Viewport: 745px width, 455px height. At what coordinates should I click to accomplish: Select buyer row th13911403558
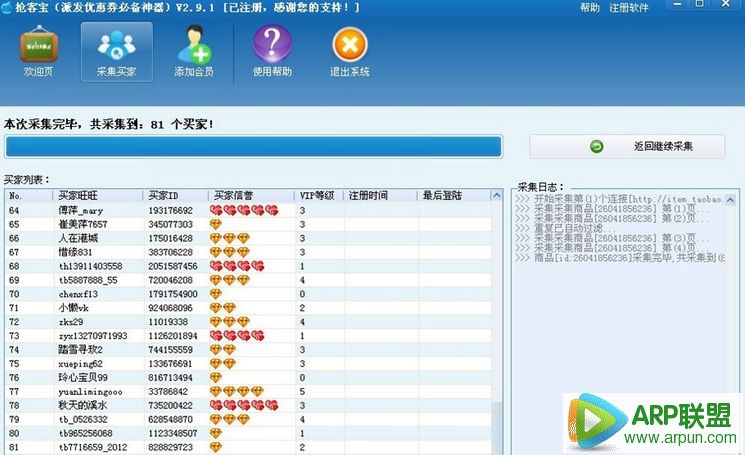[x=248, y=266]
